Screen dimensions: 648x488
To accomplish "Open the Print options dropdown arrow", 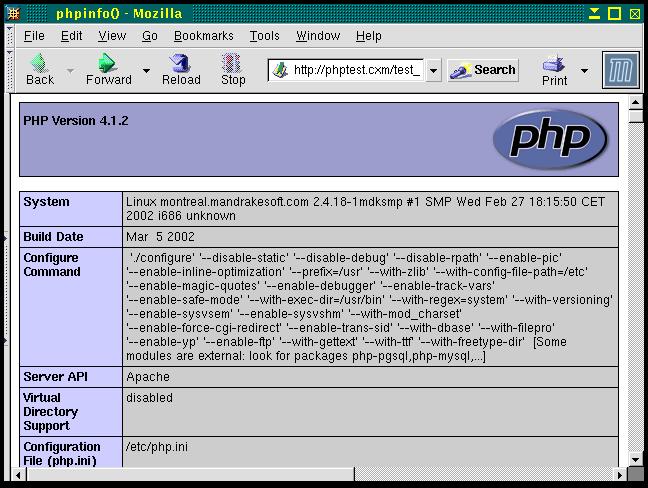I will [x=584, y=71].
